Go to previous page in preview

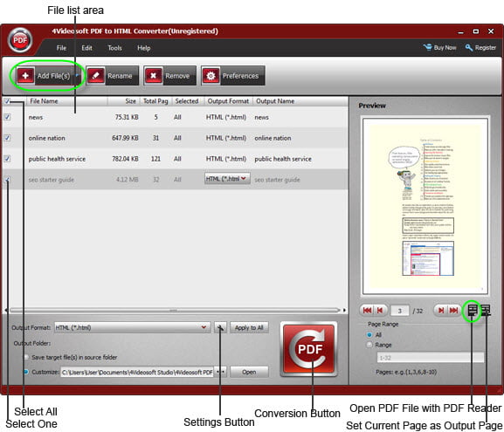click(380, 311)
